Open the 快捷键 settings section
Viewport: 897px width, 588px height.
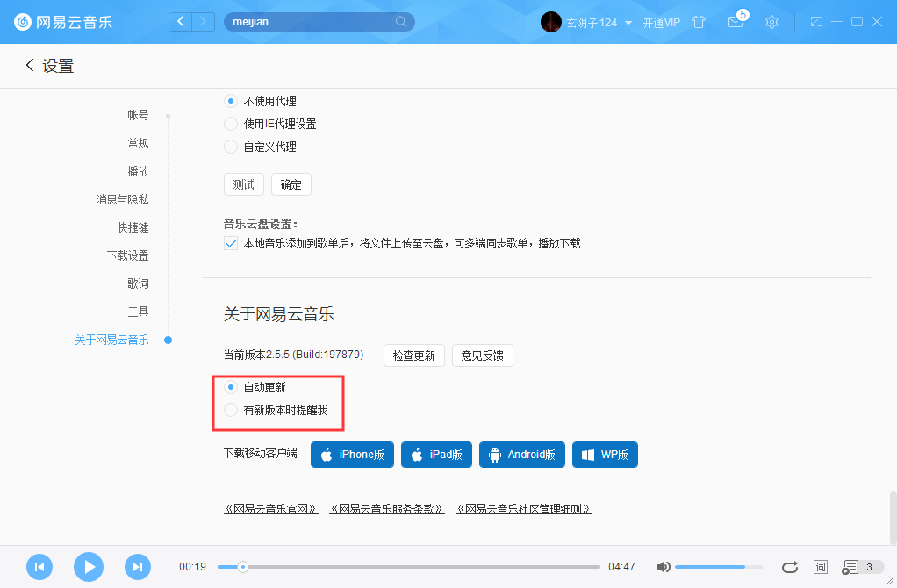133,227
